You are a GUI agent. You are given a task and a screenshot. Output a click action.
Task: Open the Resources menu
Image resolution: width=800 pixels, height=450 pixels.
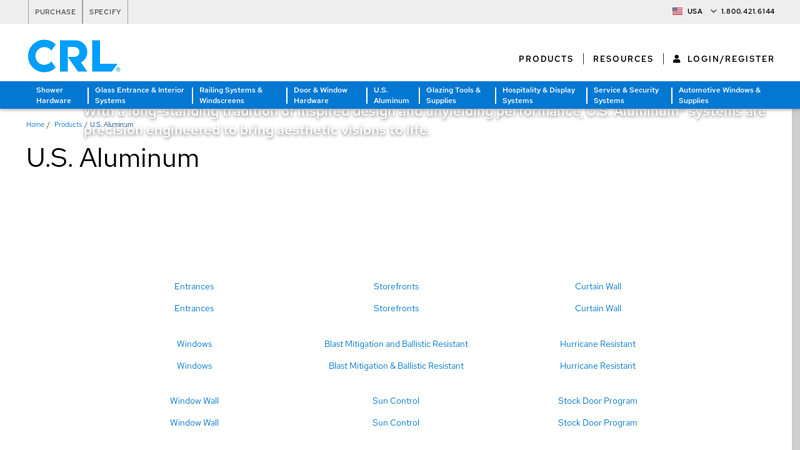[x=623, y=59]
